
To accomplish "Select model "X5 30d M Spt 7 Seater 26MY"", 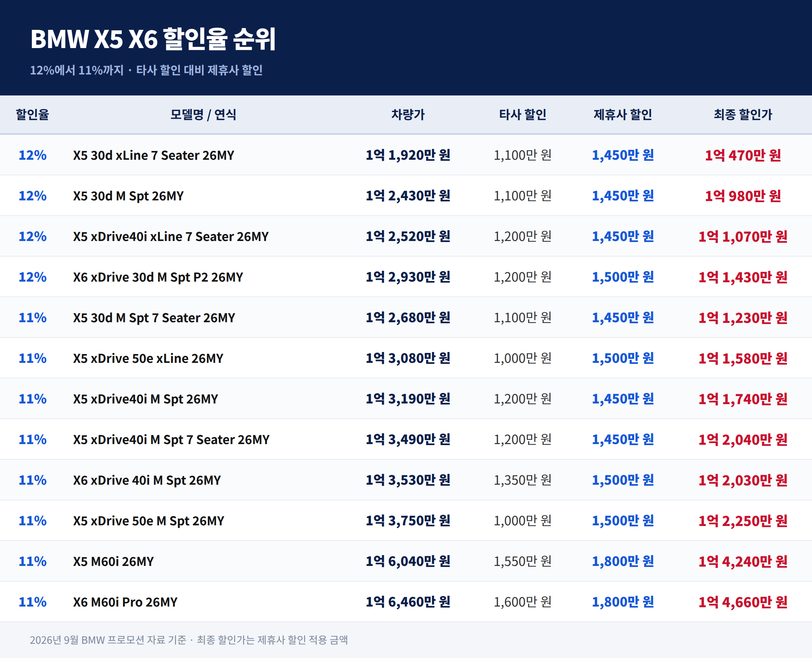I will coord(154,317).
